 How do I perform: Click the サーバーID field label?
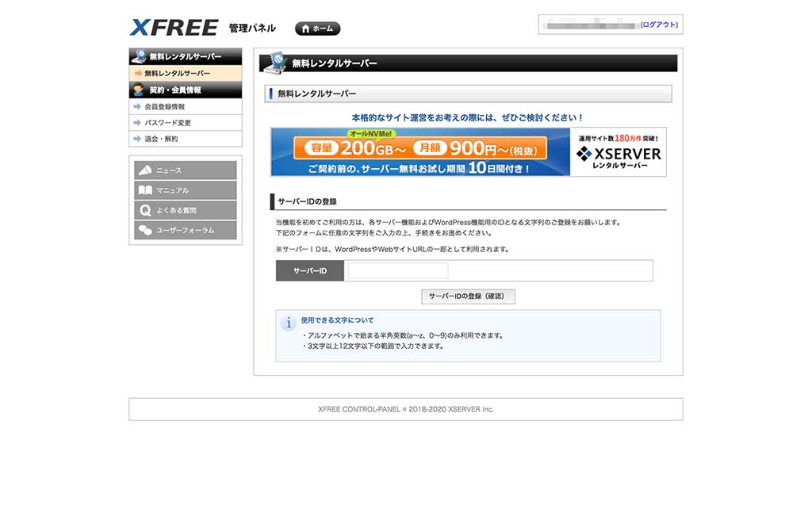pyautogui.click(x=310, y=270)
